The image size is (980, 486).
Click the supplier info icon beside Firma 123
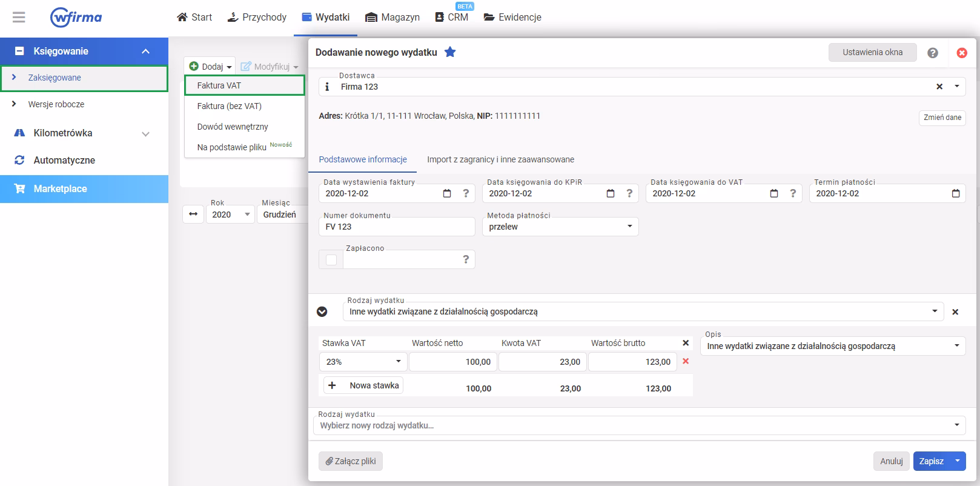click(327, 87)
